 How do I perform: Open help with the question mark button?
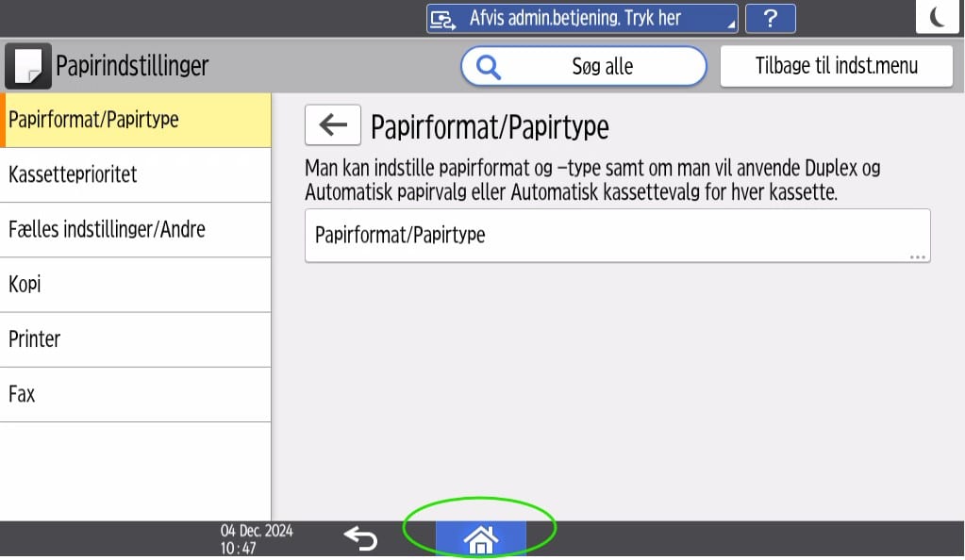pyautogui.click(x=770, y=19)
